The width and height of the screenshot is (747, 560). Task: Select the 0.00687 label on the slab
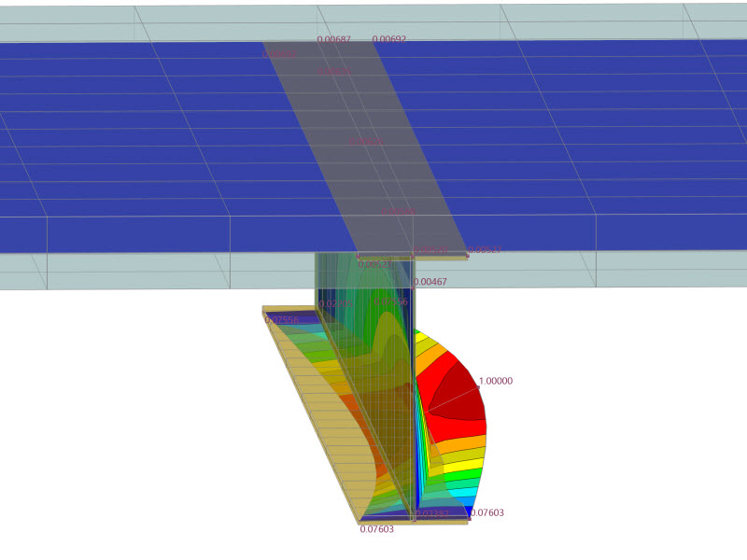point(336,38)
